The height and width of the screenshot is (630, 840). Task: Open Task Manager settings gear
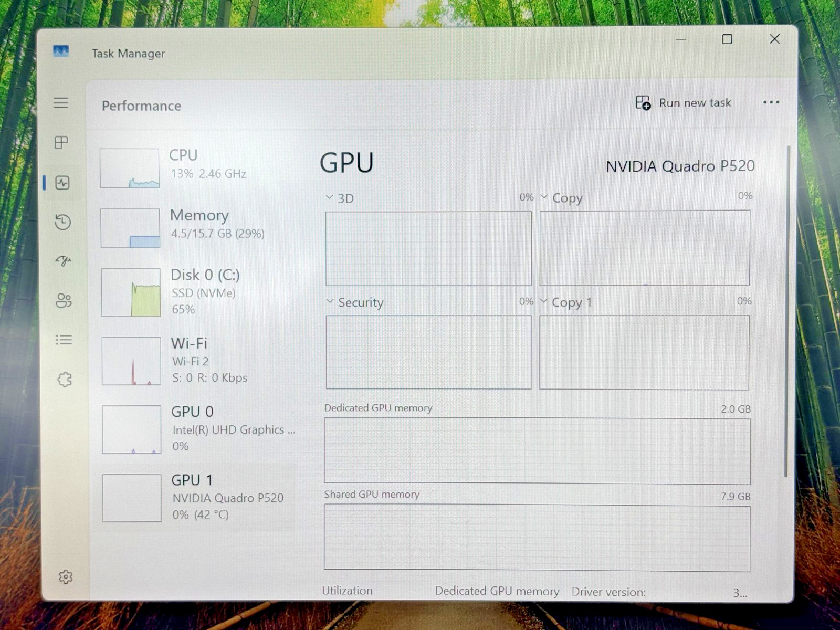[x=66, y=576]
